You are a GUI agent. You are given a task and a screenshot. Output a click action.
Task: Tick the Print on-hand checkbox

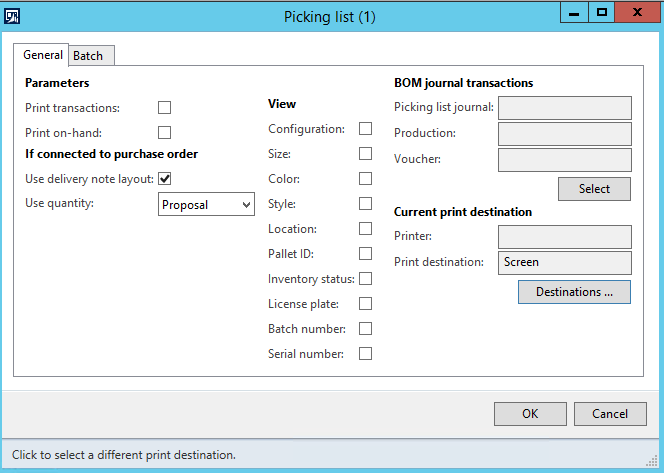[x=165, y=132]
